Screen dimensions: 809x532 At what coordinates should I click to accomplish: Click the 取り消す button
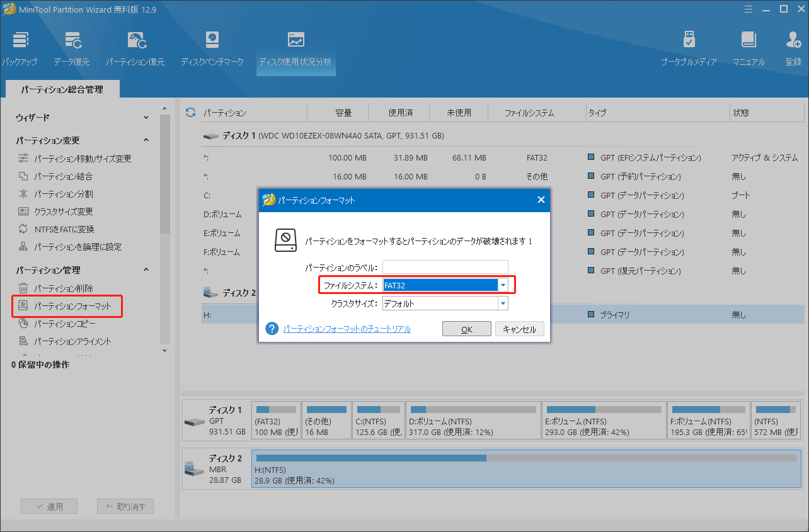(x=125, y=506)
